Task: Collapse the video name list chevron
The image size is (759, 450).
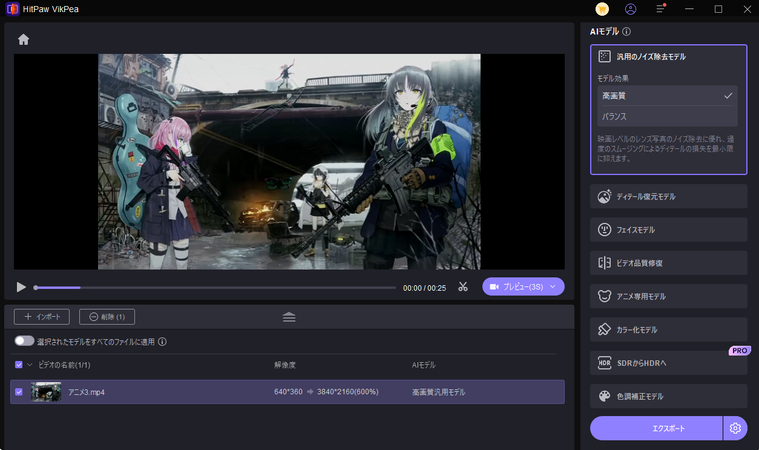Action: (x=30, y=365)
